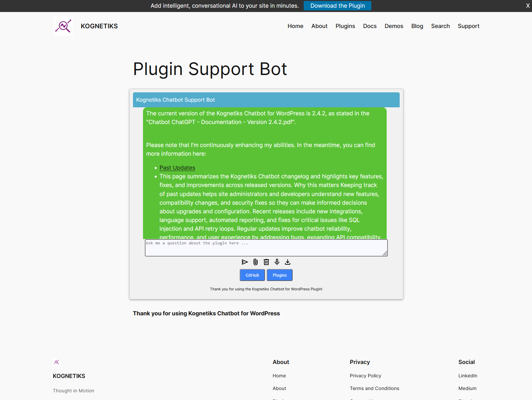This screenshot has width=532, height=400.
Task: Click the GitHub button below the chat
Action: pyautogui.click(x=252, y=275)
